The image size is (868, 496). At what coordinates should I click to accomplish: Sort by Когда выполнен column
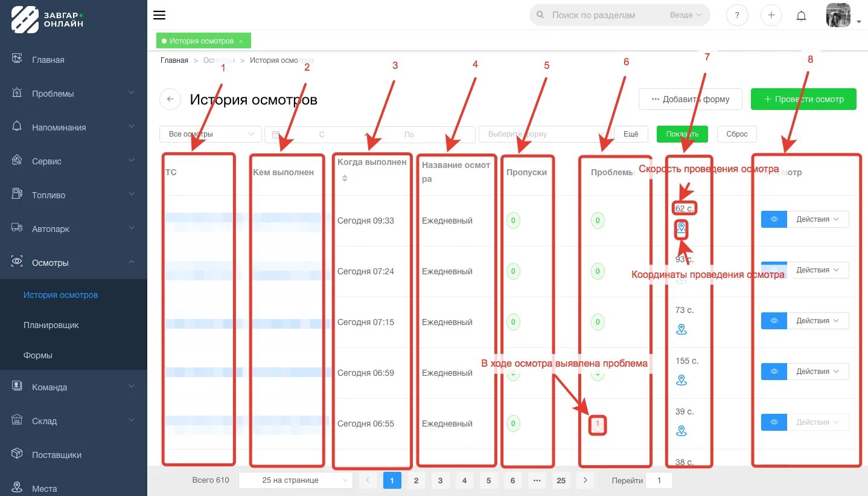point(345,178)
